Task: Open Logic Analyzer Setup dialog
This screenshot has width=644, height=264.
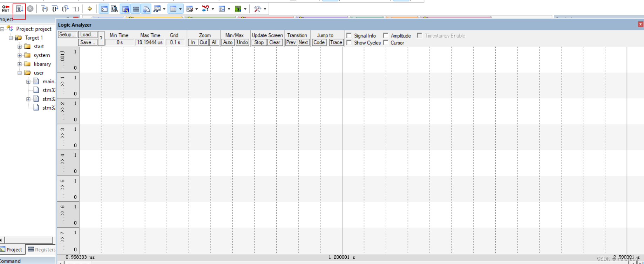Action: pos(67,35)
